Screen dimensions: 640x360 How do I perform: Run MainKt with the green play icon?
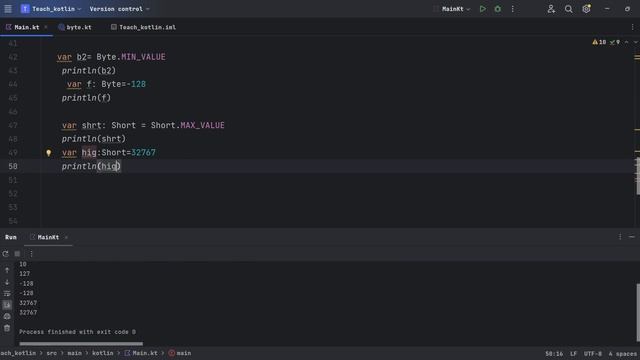coord(482,9)
